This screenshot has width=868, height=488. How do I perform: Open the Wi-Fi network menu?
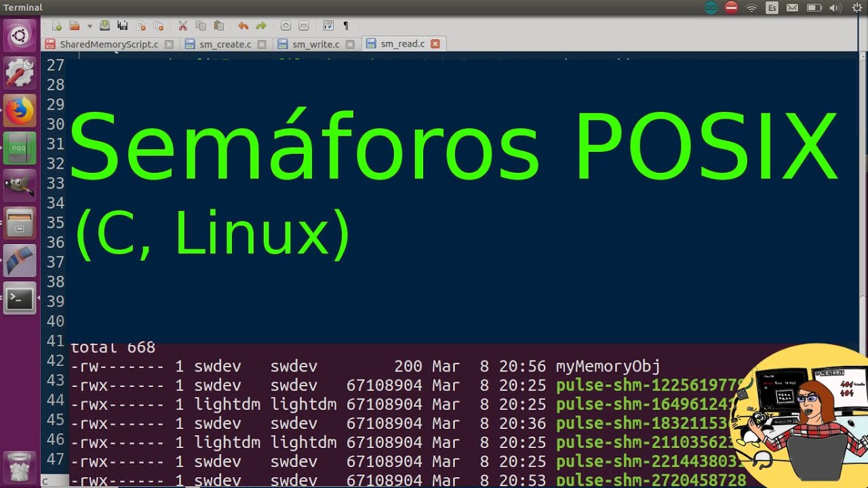751,7
